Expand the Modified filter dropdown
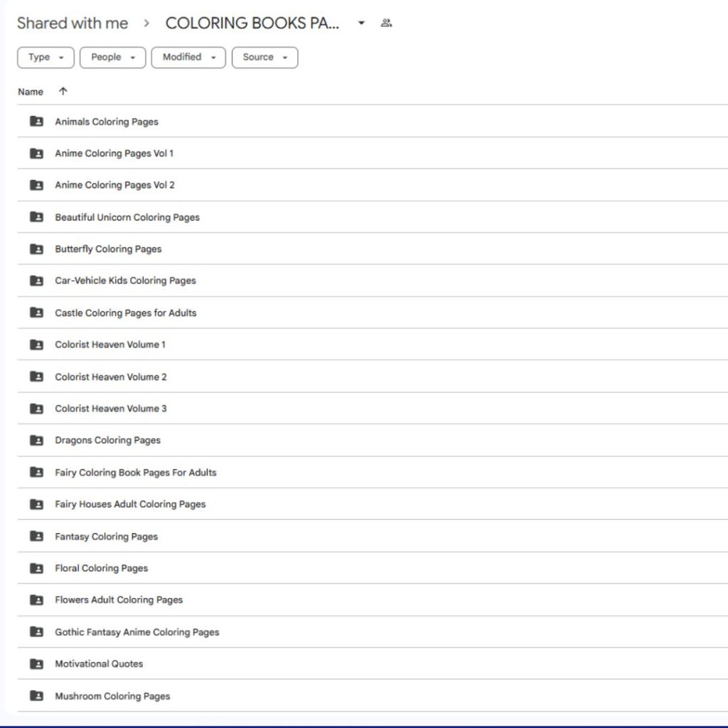The image size is (728, 728). (x=188, y=58)
